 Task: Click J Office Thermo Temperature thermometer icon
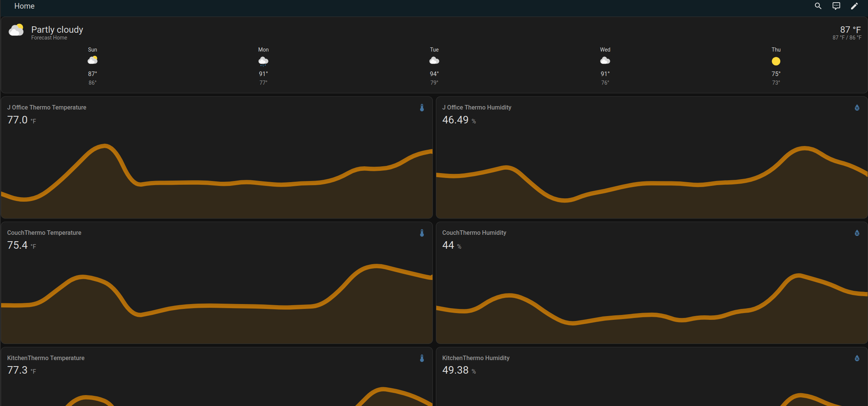[x=422, y=108]
